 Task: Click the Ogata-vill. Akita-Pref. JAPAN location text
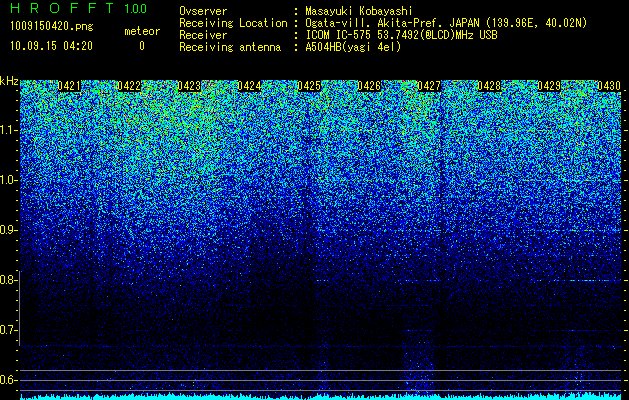pyautogui.click(x=446, y=23)
